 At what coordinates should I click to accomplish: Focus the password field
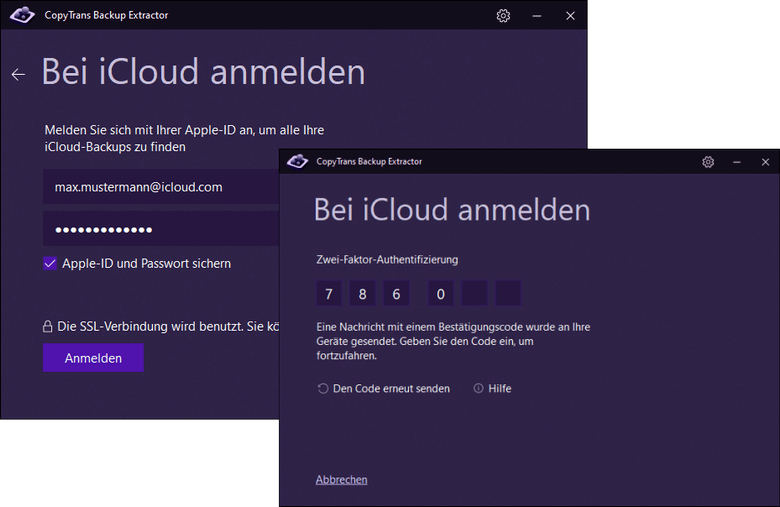(161, 228)
